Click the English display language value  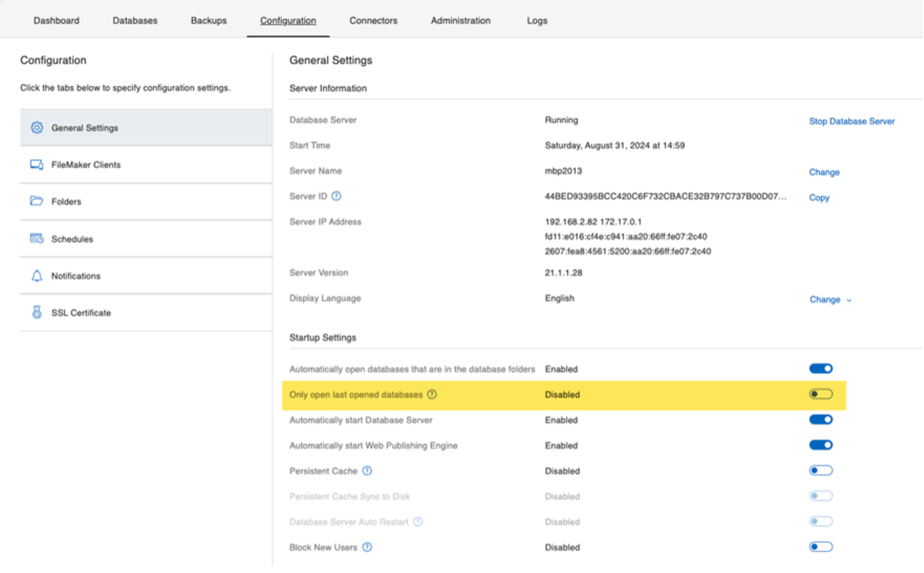pyautogui.click(x=559, y=298)
